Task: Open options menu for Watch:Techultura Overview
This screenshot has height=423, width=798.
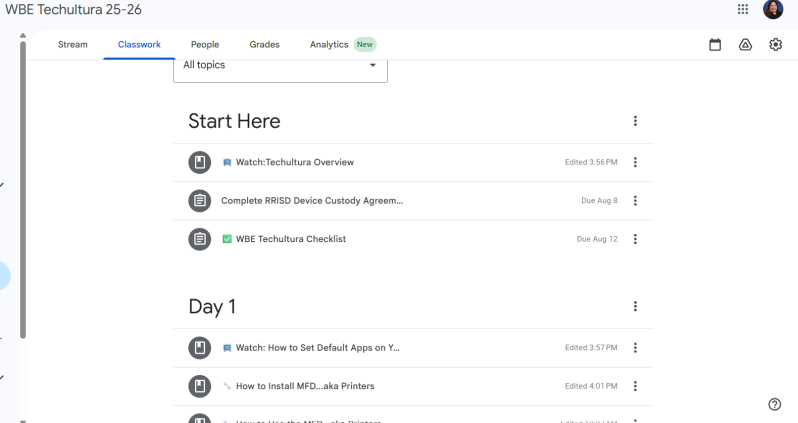Action: 635,162
